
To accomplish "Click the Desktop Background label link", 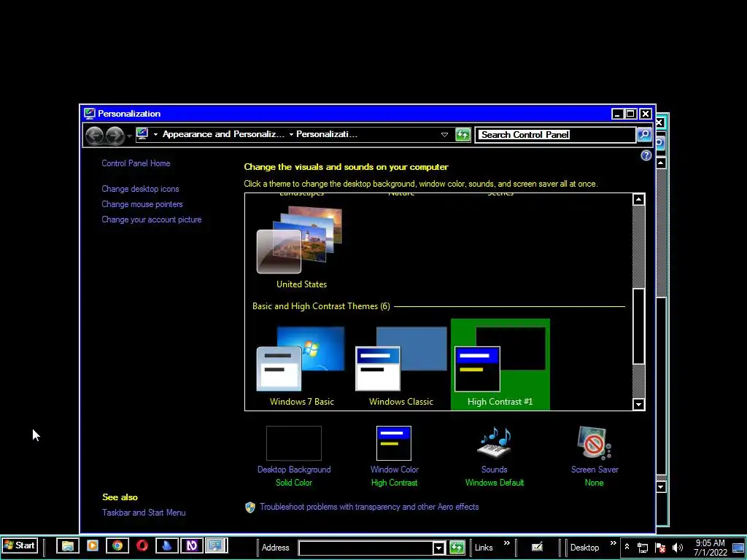I will 294,470.
